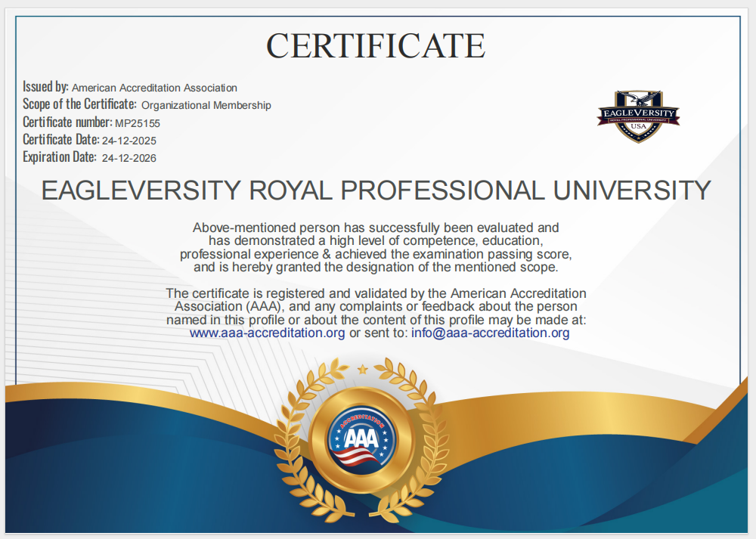Click the Expiration Date 24-12-2026 value

point(129,157)
